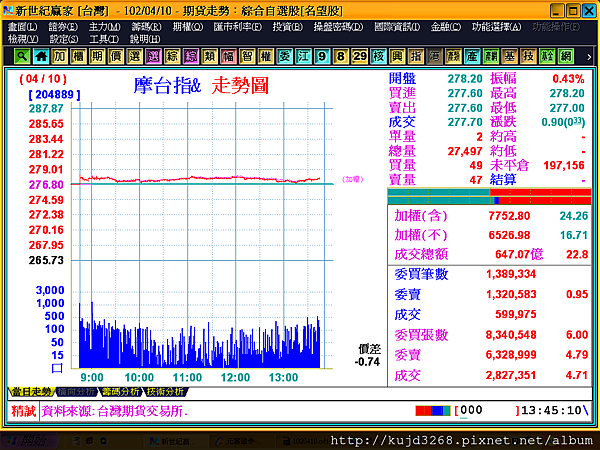Select the 加 toolbar icon
The image size is (600, 450).
pos(60,56)
